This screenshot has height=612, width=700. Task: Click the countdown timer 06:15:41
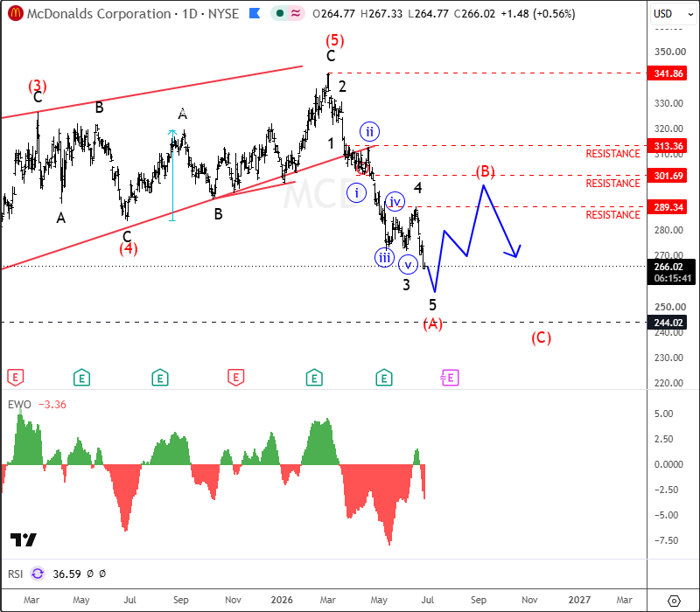[x=672, y=278]
